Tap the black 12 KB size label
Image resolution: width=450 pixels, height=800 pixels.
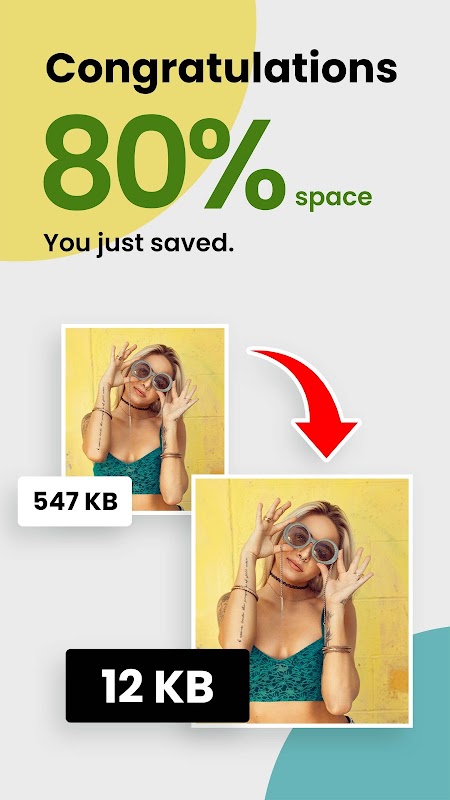(x=158, y=685)
